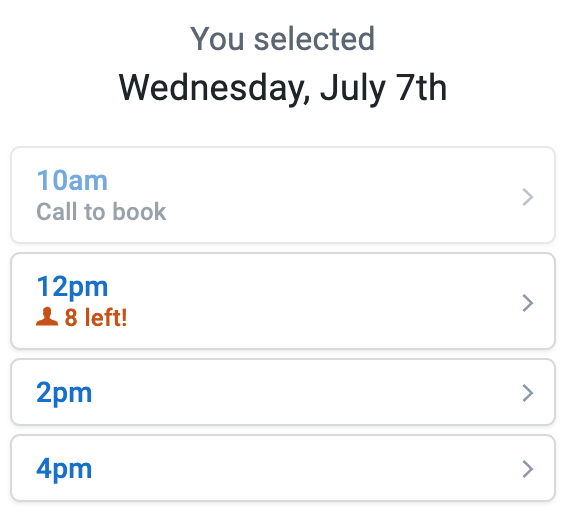568x522 pixels.
Task: Click 7th in the selected date heading
Action: coord(421,87)
